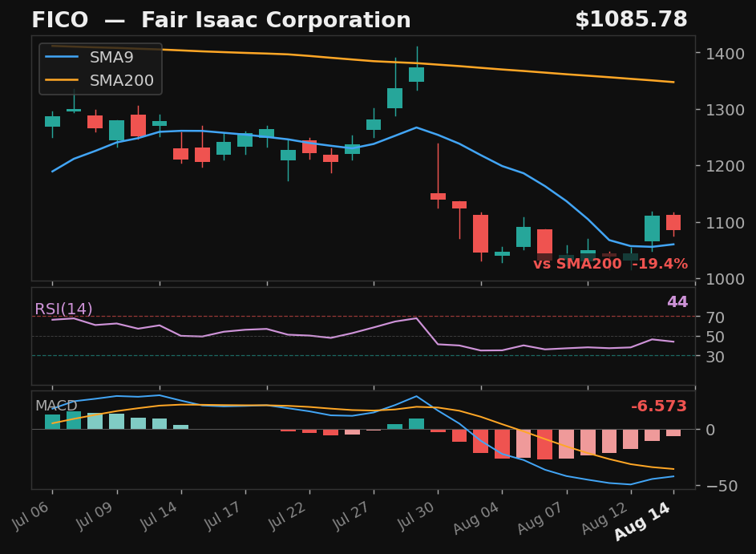Click the RSI(14) panel label
Screen dimensions: 756x554
pyautogui.click(x=63, y=309)
